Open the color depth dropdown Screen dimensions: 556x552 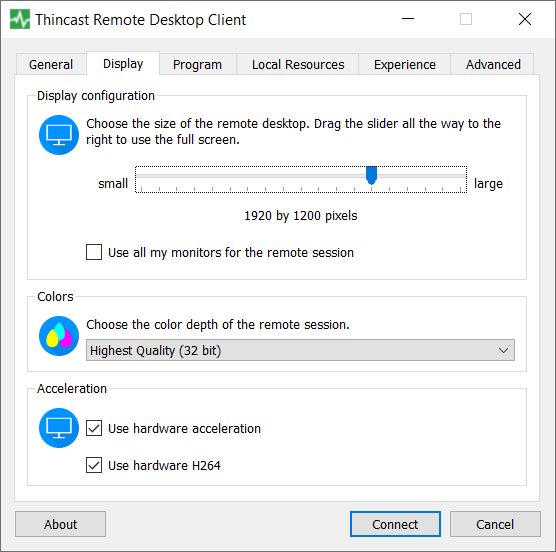point(300,350)
